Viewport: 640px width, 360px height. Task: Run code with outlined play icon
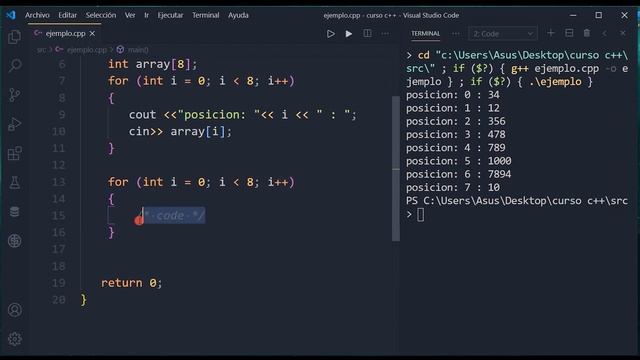[331, 33]
